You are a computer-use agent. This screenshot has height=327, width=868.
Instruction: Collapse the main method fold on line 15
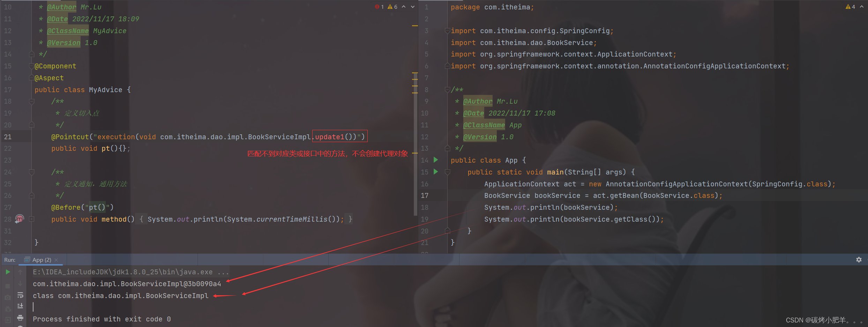coord(448,172)
